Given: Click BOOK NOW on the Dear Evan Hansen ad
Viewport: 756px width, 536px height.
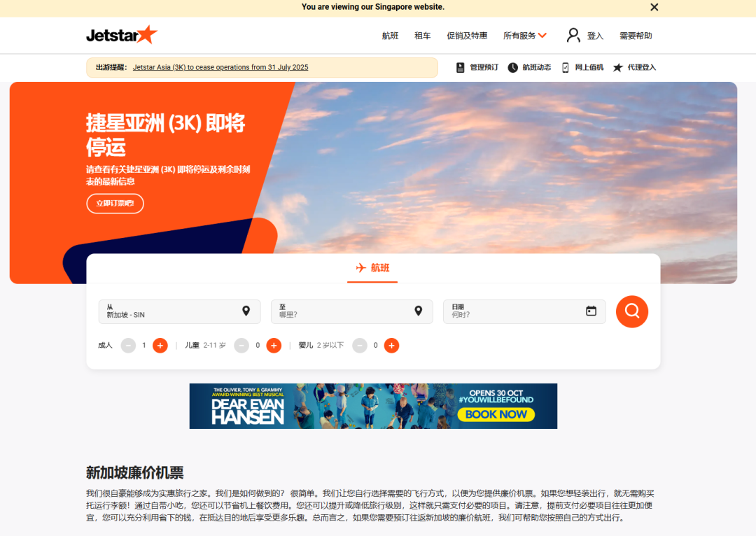Looking at the screenshot, I should tap(496, 414).
